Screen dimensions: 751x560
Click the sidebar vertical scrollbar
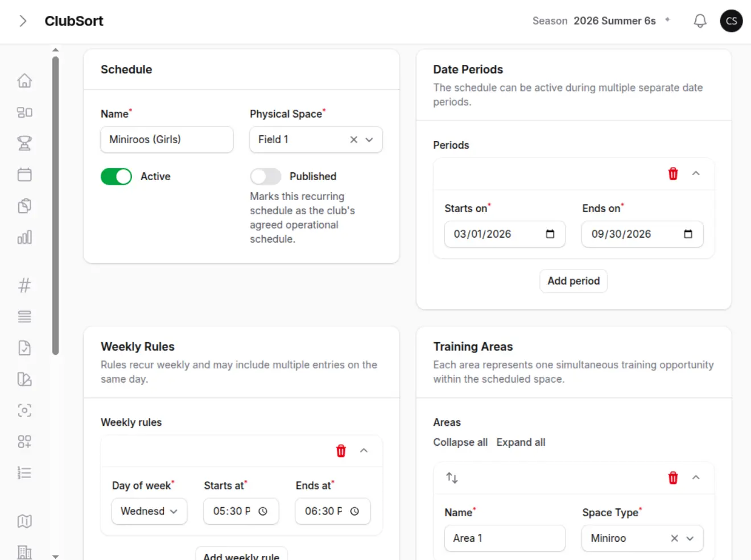point(55,205)
